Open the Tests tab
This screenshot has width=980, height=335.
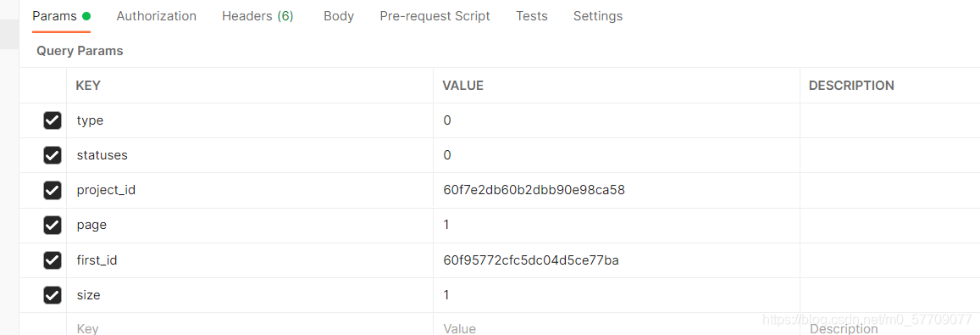click(532, 16)
